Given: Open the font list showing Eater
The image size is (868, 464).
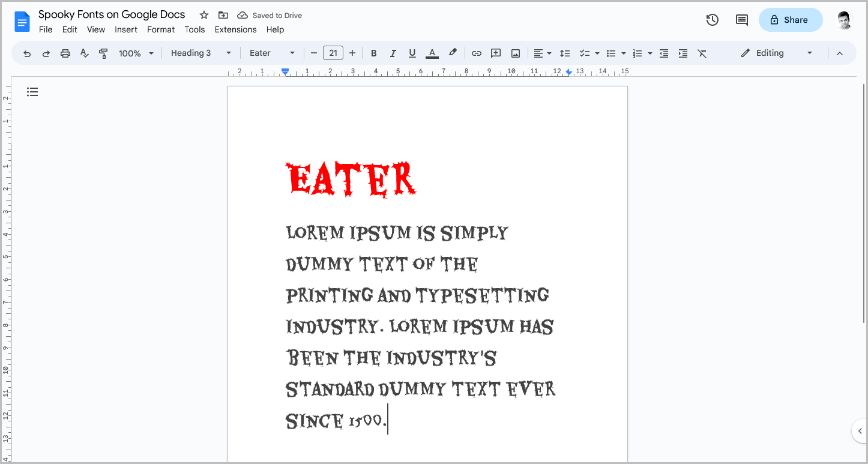Looking at the screenshot, I should click(x=271, y=53).
